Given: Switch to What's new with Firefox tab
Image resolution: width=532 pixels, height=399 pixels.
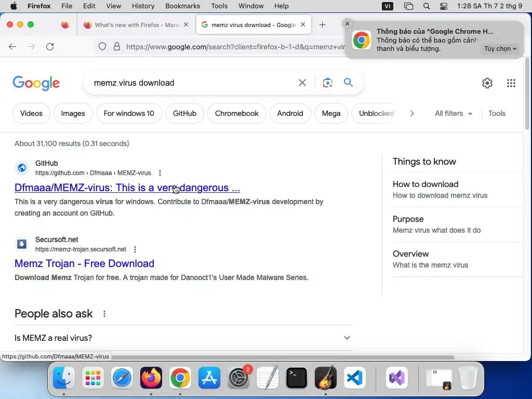Looking at the screenshot, I should (136, 25).
